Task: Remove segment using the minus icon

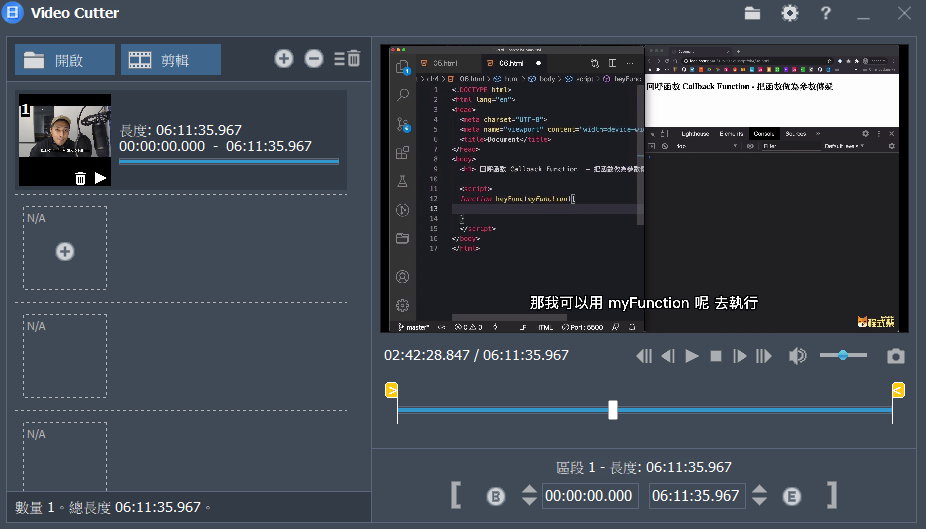Action: click(x=314, y=59)
